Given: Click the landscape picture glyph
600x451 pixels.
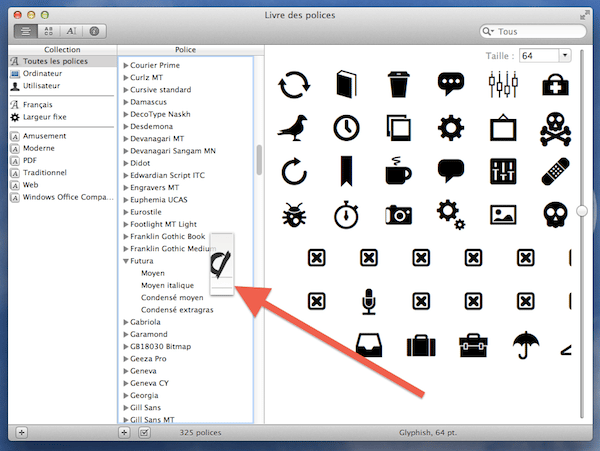Looking at the screenshot, I should (503, 215).
